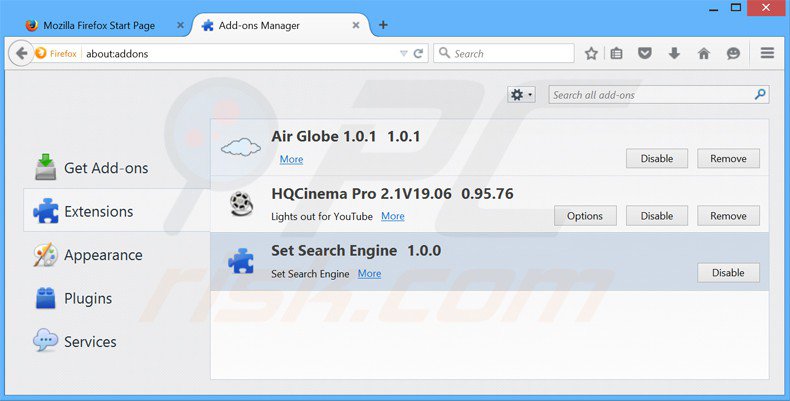
Task: Remove the Air Globe extension
Action: 728,158
